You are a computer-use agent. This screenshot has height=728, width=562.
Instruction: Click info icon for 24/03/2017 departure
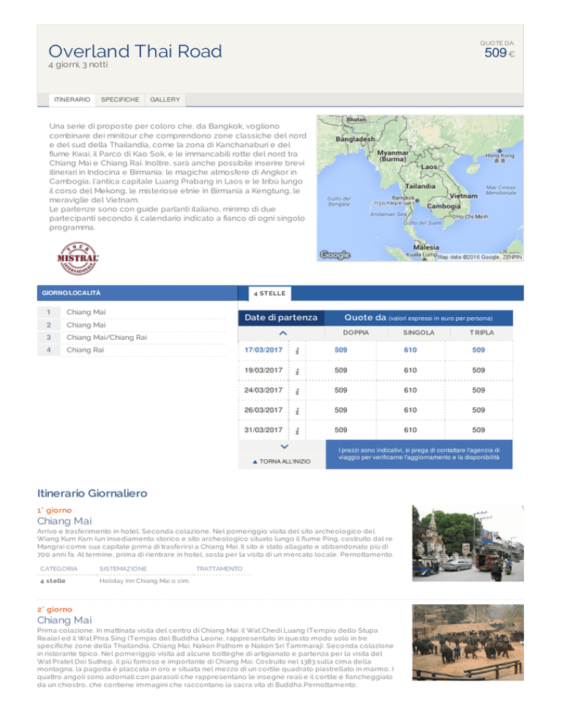click(297, 391)
